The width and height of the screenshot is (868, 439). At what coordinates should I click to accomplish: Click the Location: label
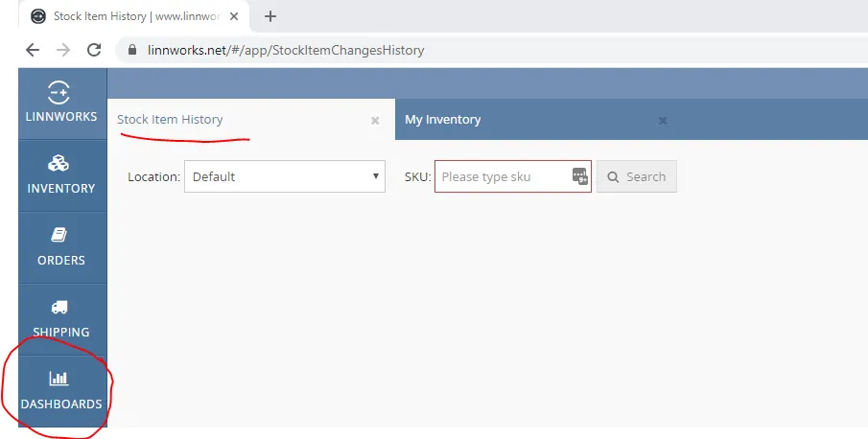point(153,177)
